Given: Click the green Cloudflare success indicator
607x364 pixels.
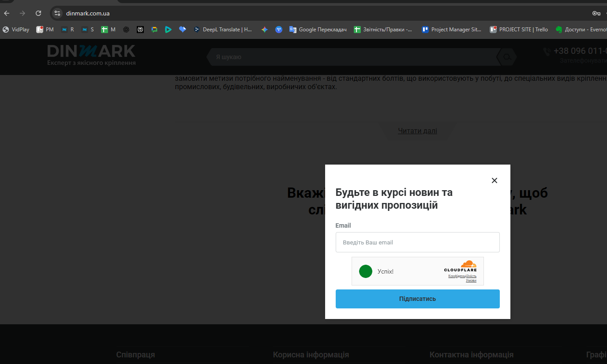Looking at the screenshot, I should point(366,271).
